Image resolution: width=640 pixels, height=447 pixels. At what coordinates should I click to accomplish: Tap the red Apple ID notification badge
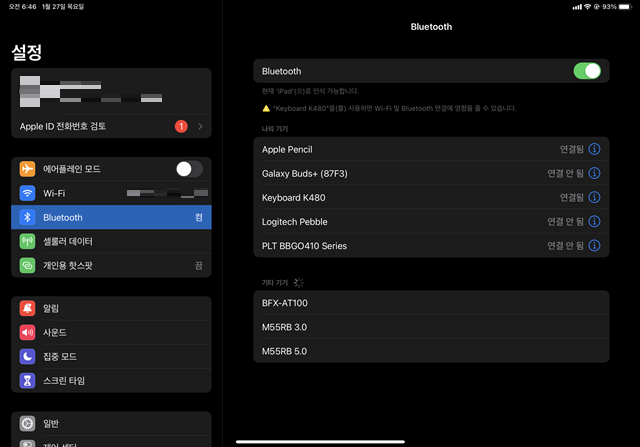click(181, 126)
